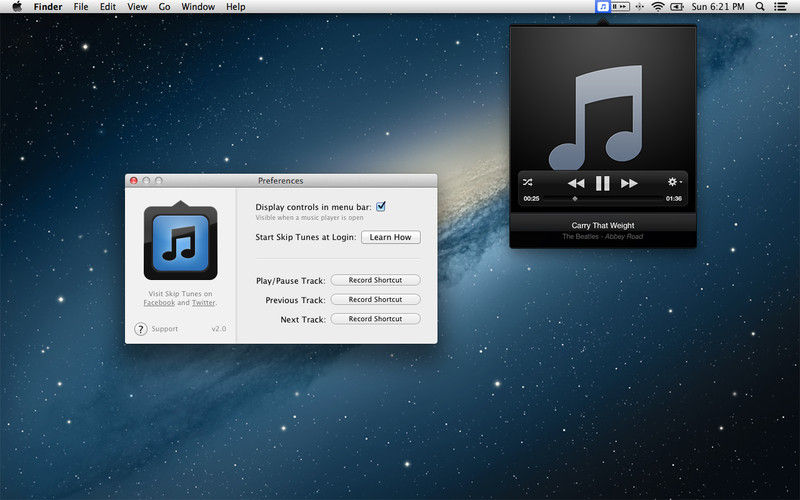800x500 pixels.
Task: Open the Apple menu
Action: 17,7
